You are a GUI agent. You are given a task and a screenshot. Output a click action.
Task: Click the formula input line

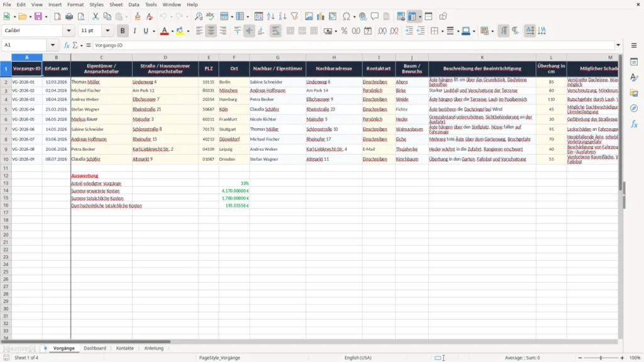(353, 45)
